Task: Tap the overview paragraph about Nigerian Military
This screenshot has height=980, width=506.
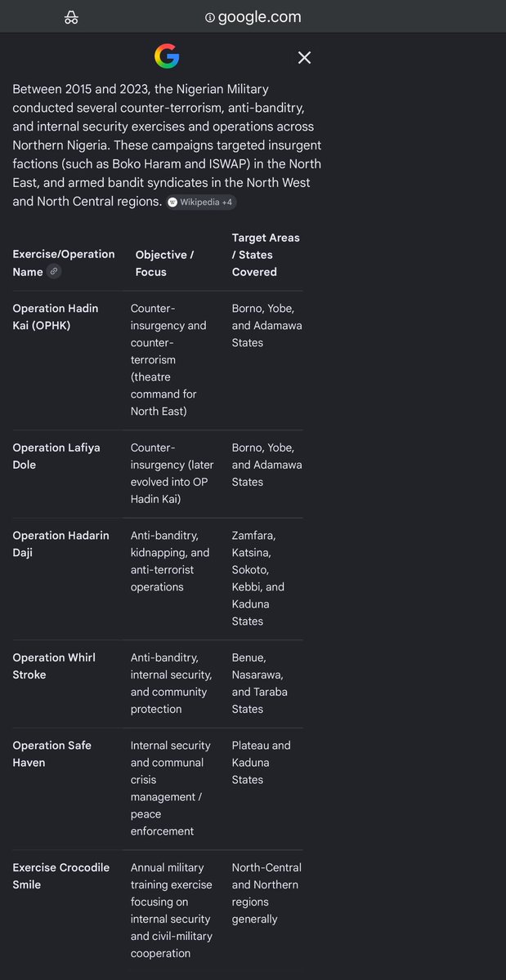Action: point(167,145)
